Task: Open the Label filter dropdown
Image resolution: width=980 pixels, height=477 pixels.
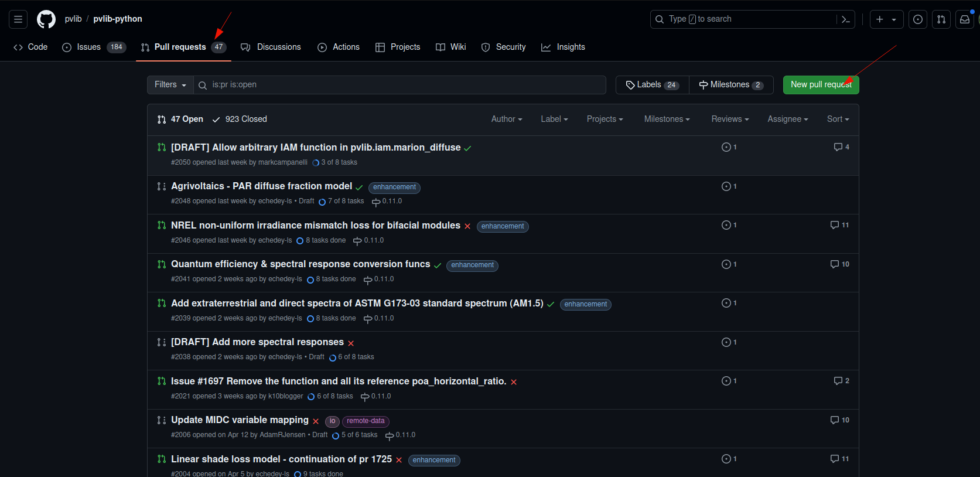Action: point(554,119)
